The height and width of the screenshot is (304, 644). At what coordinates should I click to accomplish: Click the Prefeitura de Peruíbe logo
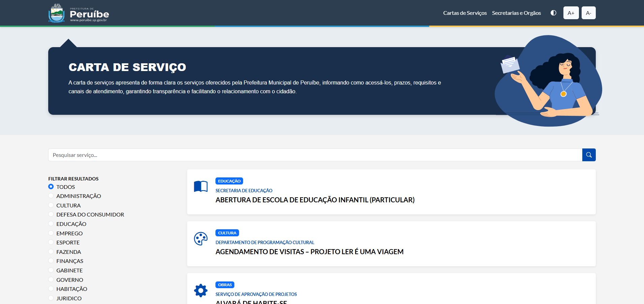79,13
